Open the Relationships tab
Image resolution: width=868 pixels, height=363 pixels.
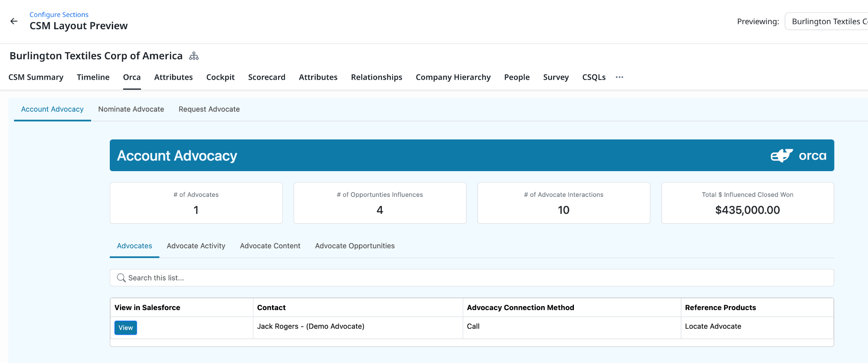click(376, 77)
